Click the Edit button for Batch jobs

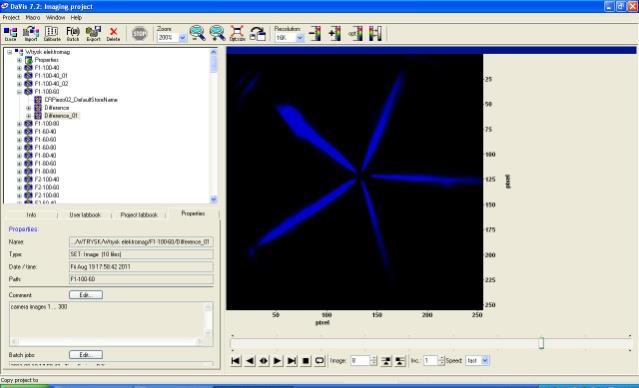point(86,355)
